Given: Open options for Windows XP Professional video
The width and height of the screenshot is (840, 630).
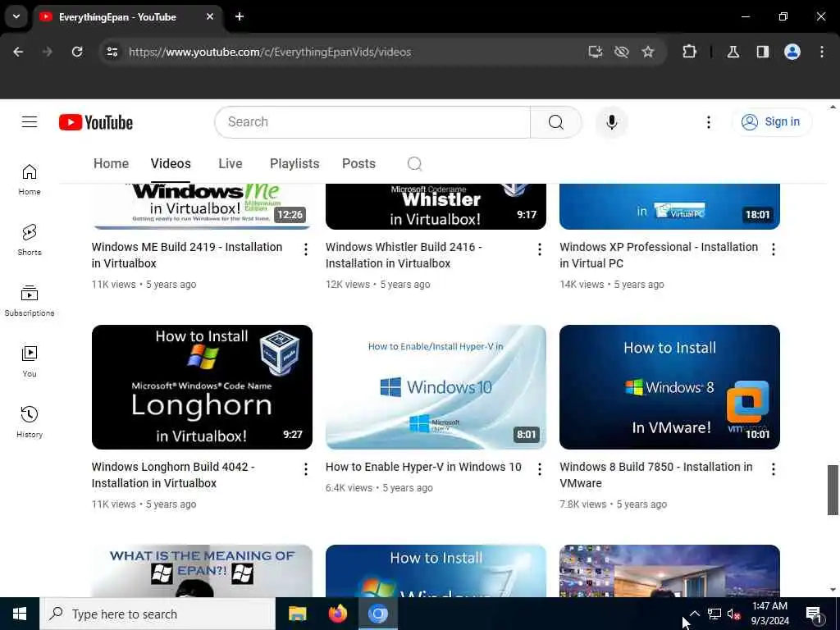Looking at the screenshot, I should point(773,249).
